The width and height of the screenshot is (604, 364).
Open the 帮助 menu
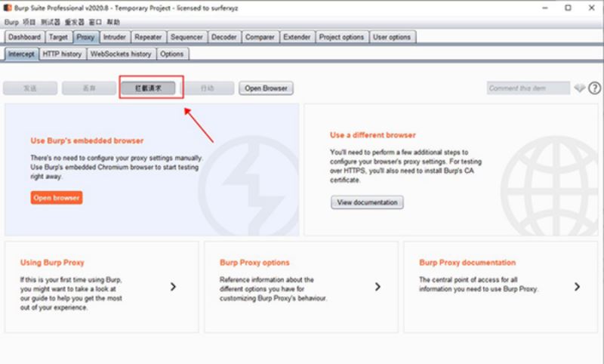(112, 22)
